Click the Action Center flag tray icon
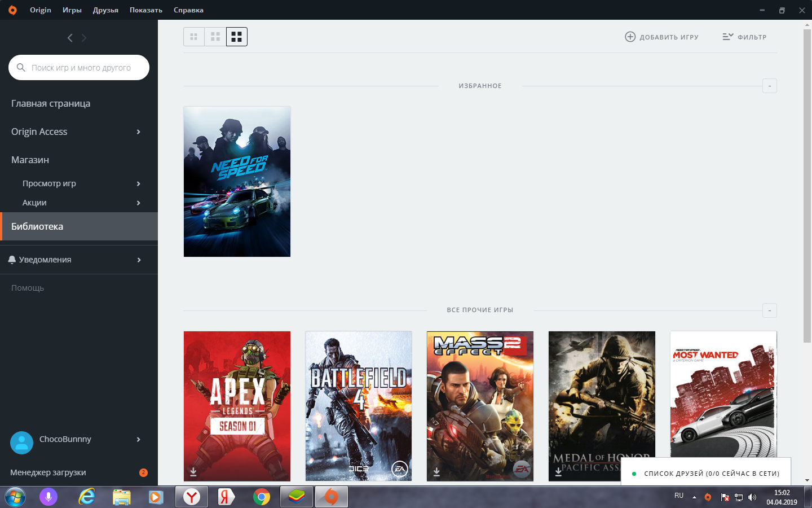The width and height of the screenshot is (812, 508). click(x=725, y=497)
